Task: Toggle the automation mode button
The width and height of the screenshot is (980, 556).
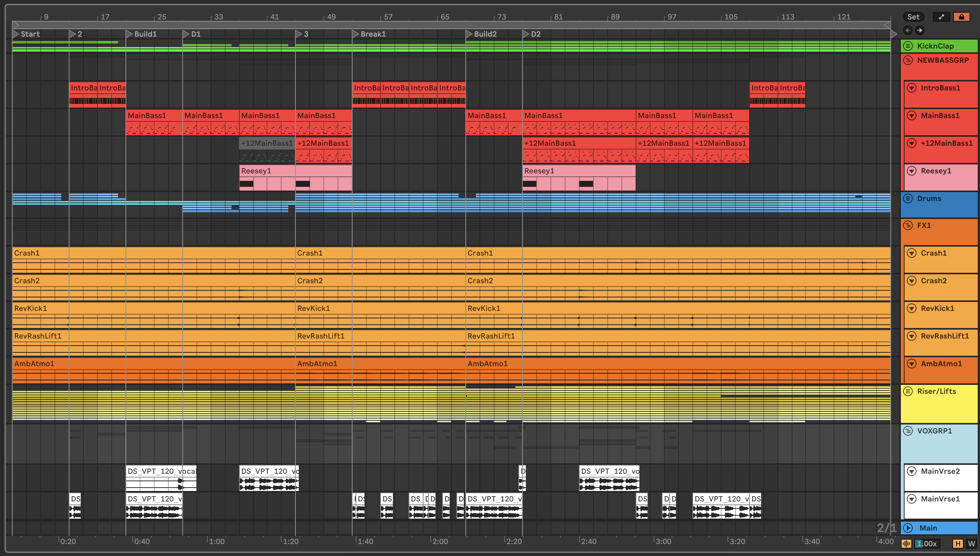Action: [941, 17]
